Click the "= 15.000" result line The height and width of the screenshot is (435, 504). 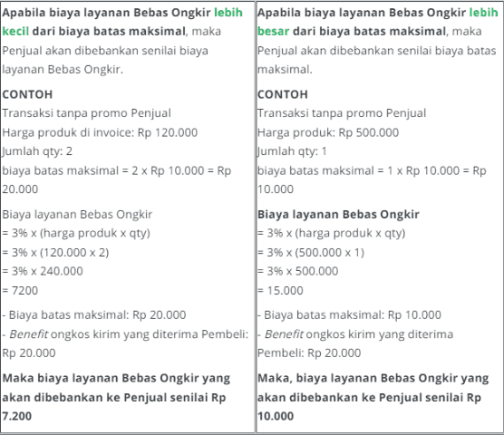[280, 290]
